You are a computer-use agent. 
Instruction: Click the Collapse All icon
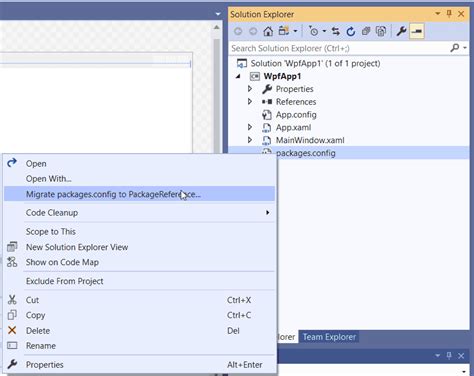[366, 31]
